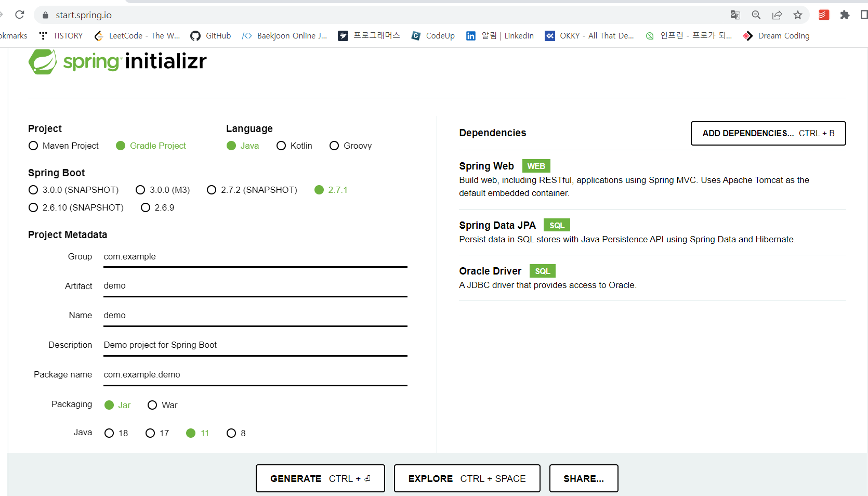Click the Group input field
This screenshot has height=496, width=868.
[x=255, y=257]
